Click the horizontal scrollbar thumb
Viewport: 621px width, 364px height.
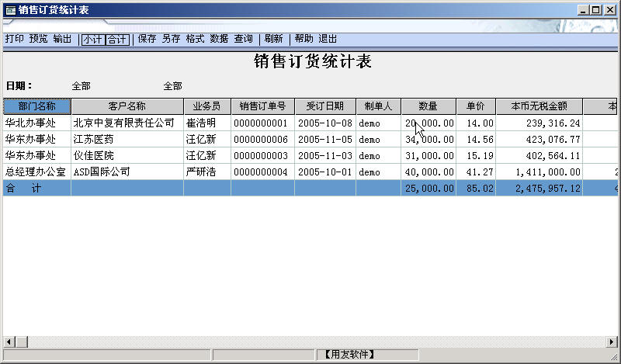tap(22, 341)
